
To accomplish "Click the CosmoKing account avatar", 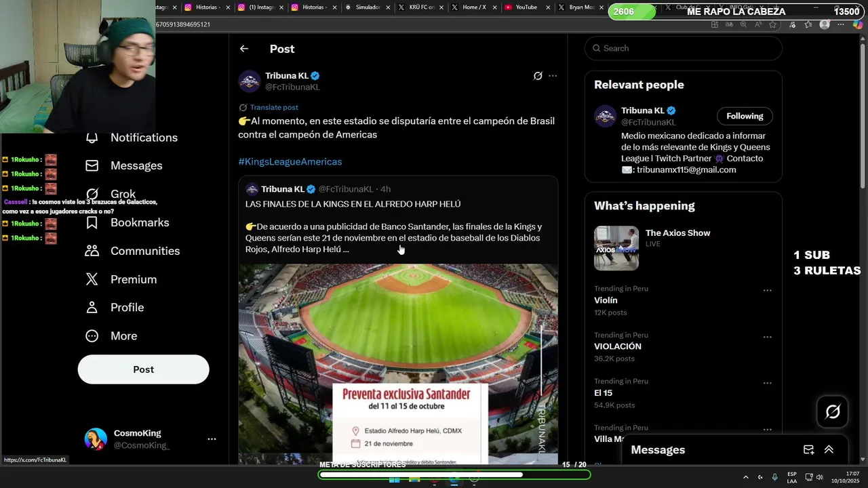I will point(96,439).
